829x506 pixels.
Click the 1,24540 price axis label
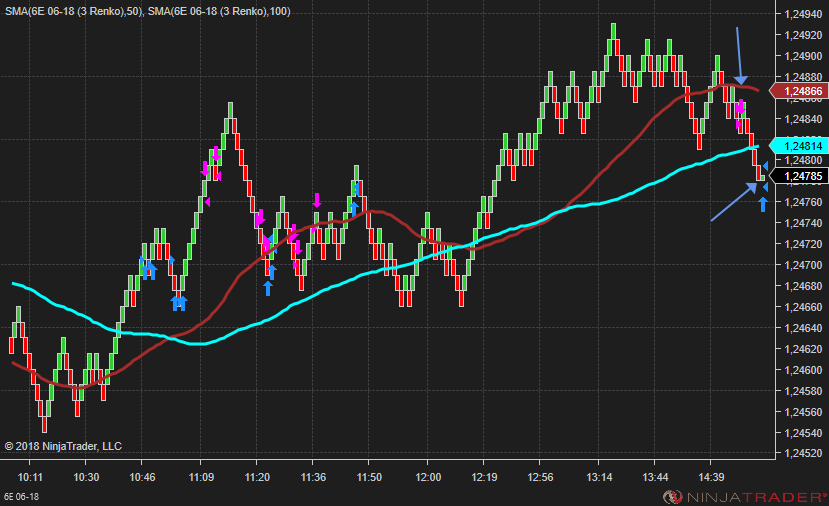(x=804, y=433)
